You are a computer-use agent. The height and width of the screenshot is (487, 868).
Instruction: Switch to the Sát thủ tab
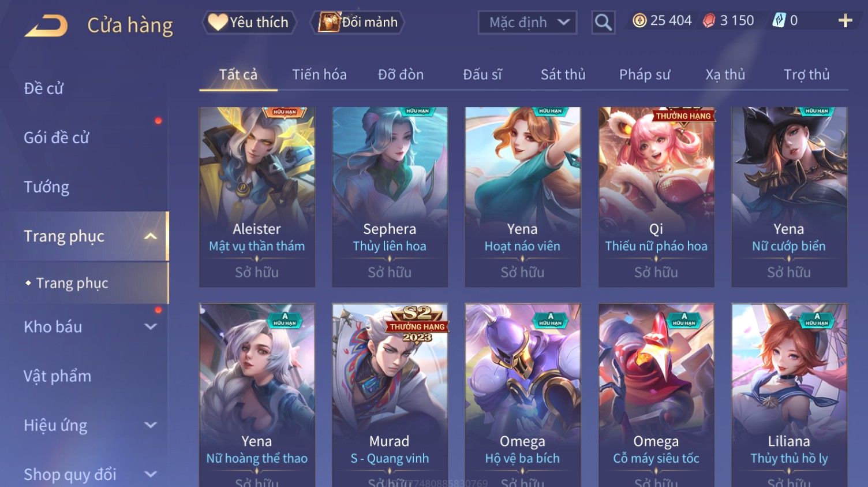pos(563,75)
